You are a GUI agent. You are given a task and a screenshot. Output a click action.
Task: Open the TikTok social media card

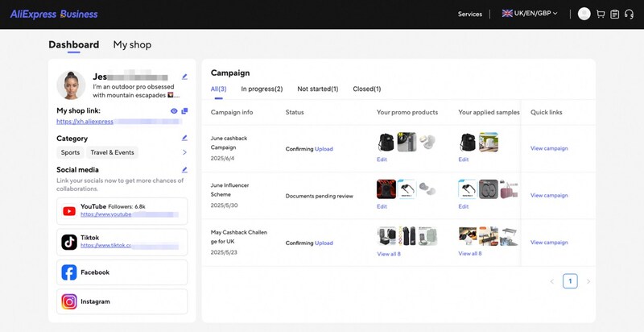(123, 242)
